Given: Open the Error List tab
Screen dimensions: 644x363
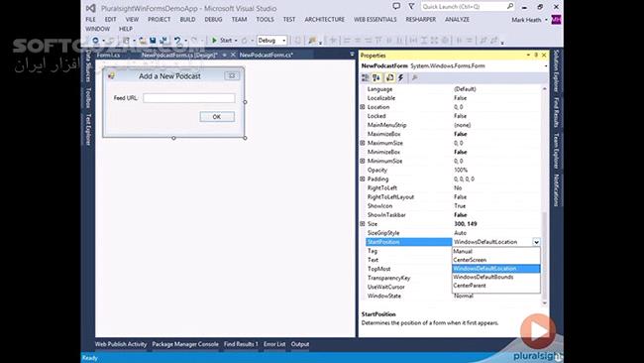Looking at the screenshot, I should click(x=274, y=344).
